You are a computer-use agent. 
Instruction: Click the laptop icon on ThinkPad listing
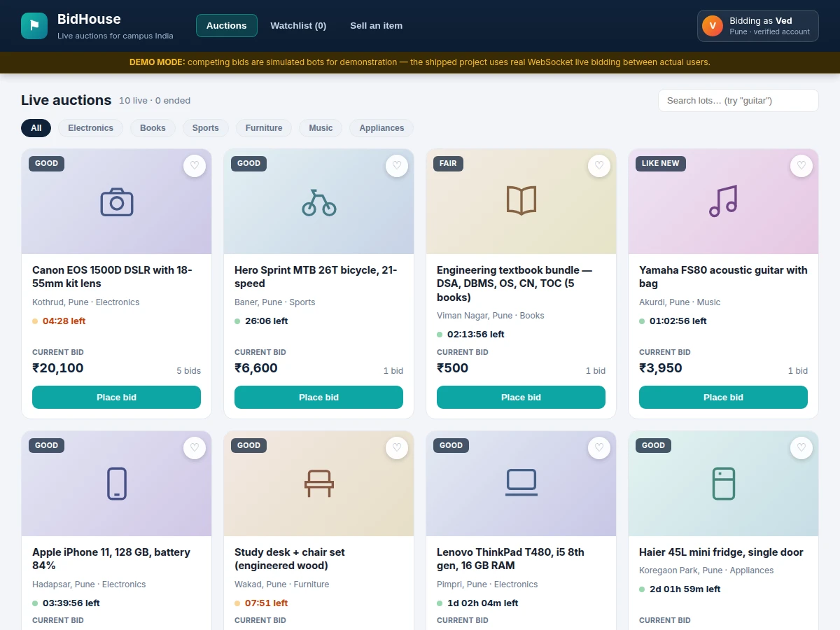pyautogui.click(x=521, y=483)
